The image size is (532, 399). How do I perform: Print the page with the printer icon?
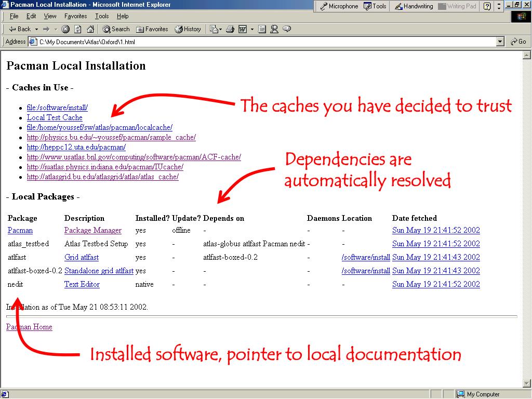(230, 29)
